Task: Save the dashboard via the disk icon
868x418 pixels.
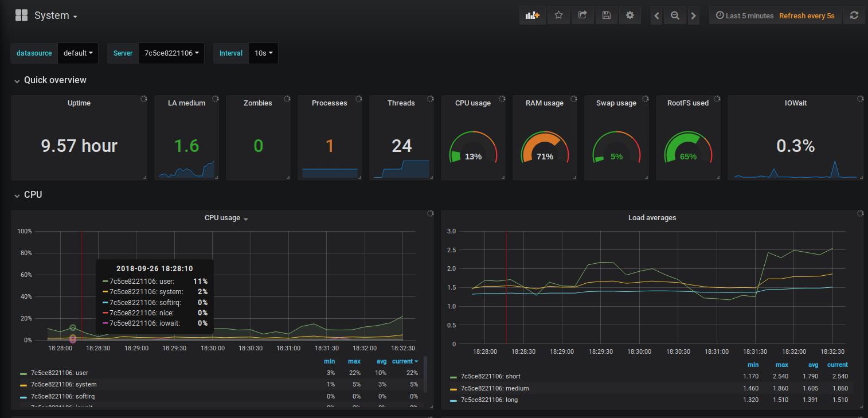Action: (x=607, y=15)
